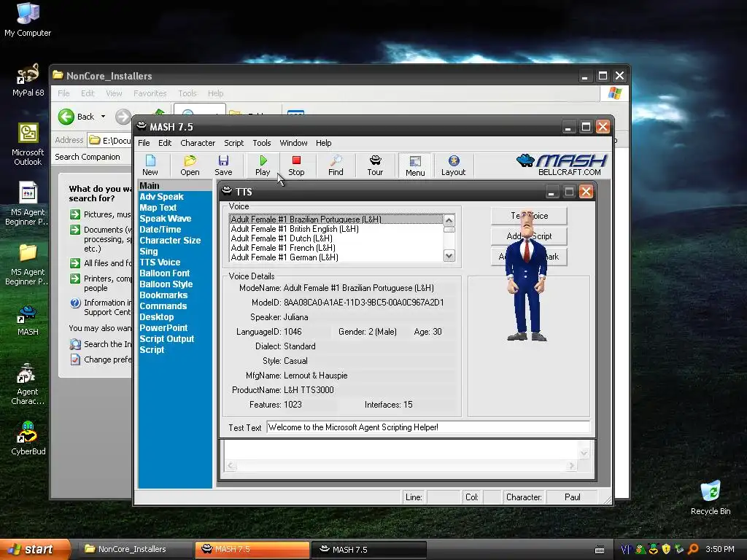Click the Back arrow in NonCore_Installers window
Viewport: 747px width, 560px height.
66,116
